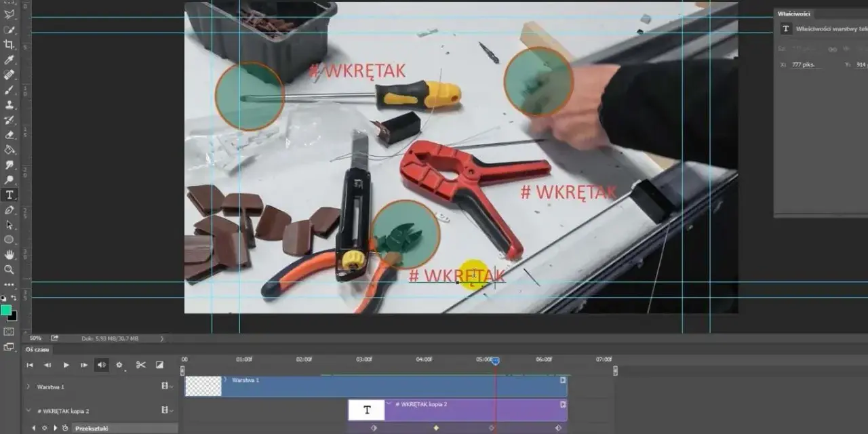The height and width of the screenshot is (434, 868).
Task: Select the Eyedropper tool
Action: (x=9, y=60)
